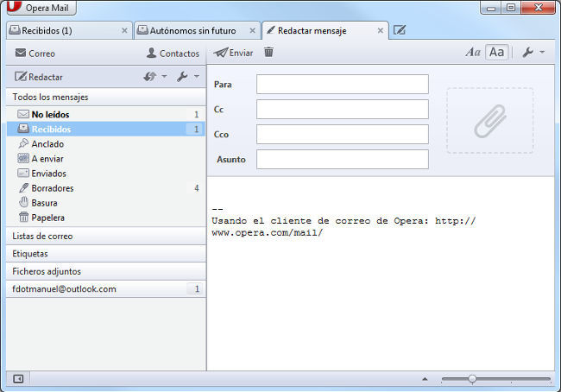561x392 pixels.
Task: Select the No leídos folder
Action: (x=106, y=114)
